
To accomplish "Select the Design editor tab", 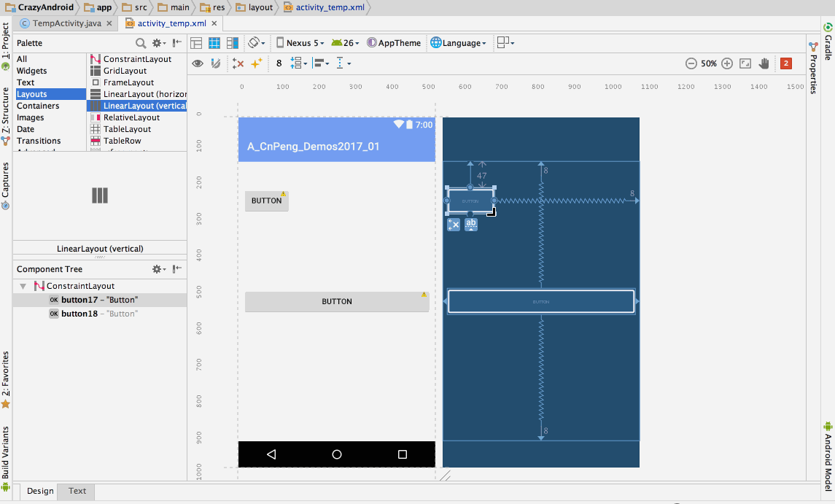I will [x=40, y=491].
